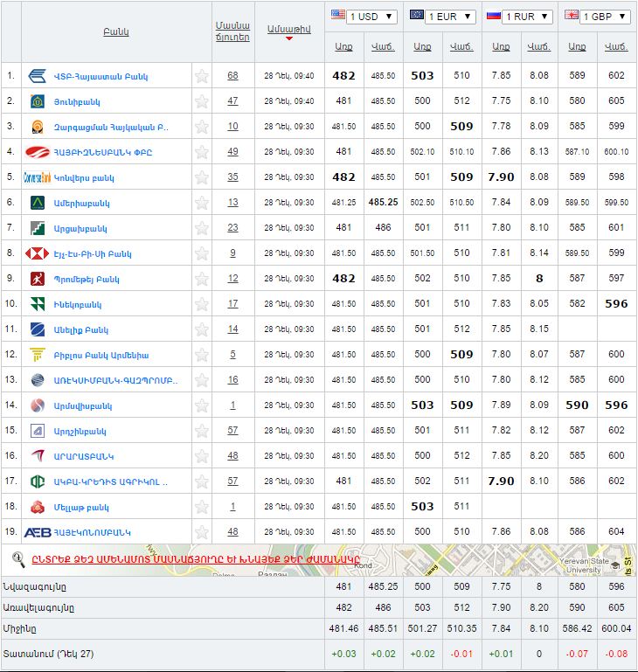This screenshot has width=638, height=672.
Task: Click the AEB Armeconombank logo
Action: pos(38,532)
